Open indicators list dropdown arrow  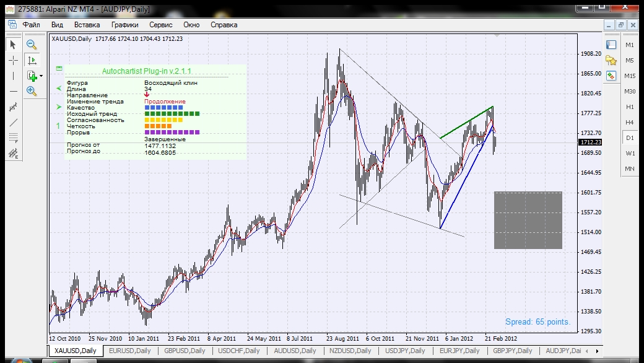pyautogui.click(x=41, y=76)
